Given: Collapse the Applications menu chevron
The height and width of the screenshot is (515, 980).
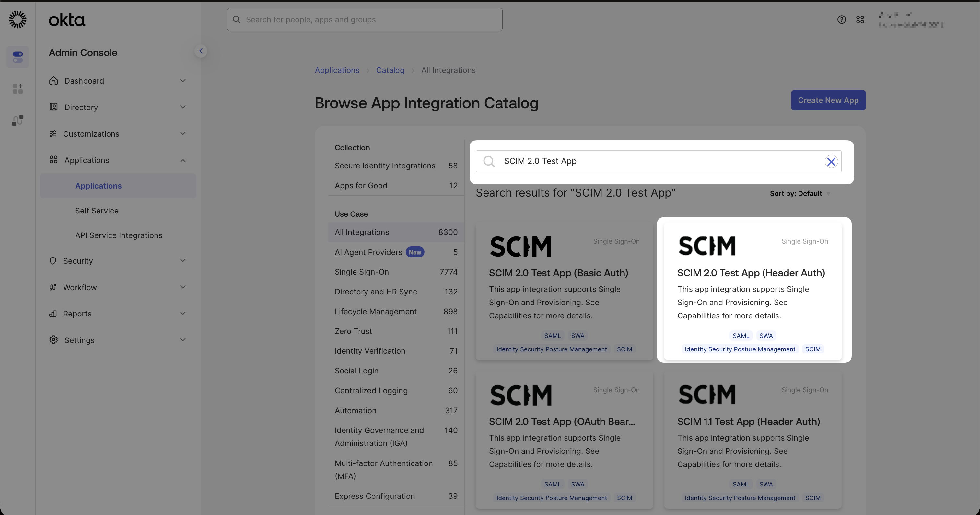Looking at the screenshot, I should click(183, 161).
